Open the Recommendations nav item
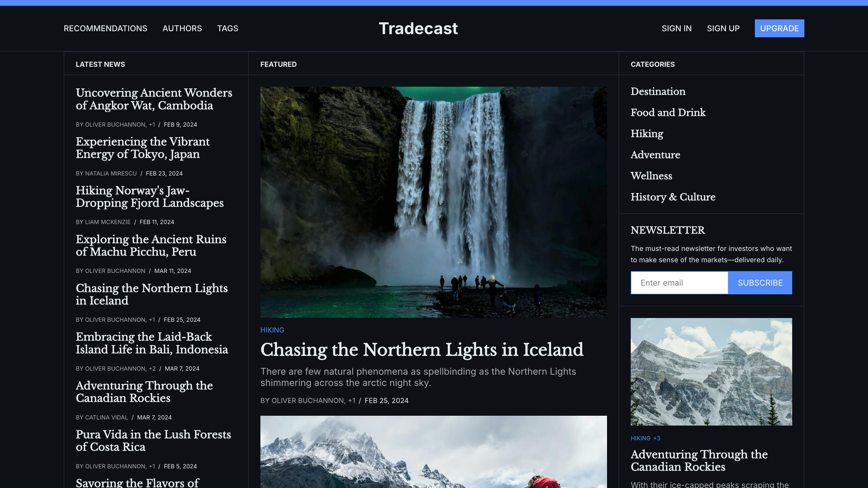 click(105, 28)
